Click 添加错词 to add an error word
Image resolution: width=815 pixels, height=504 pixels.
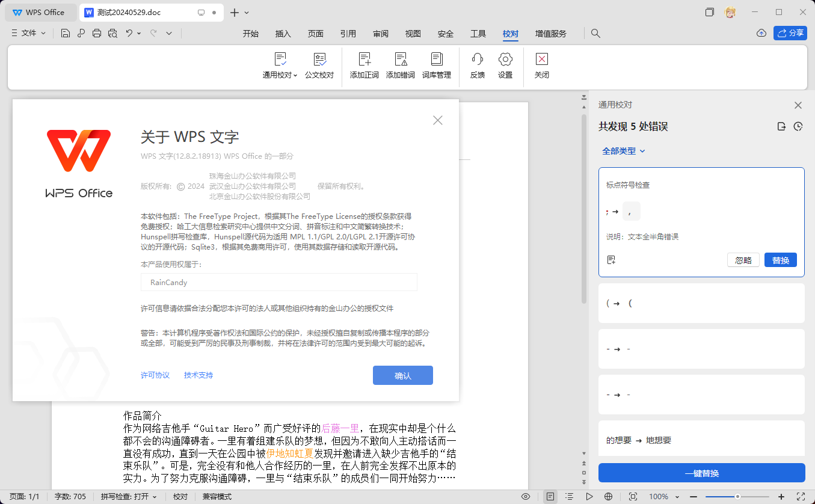401,66
